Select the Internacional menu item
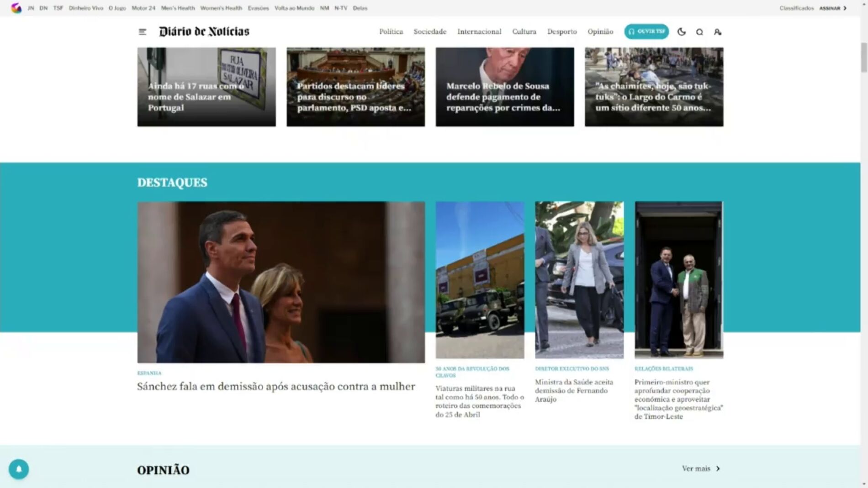Viewport: 868px width, 488px height. tap(479, 31)
